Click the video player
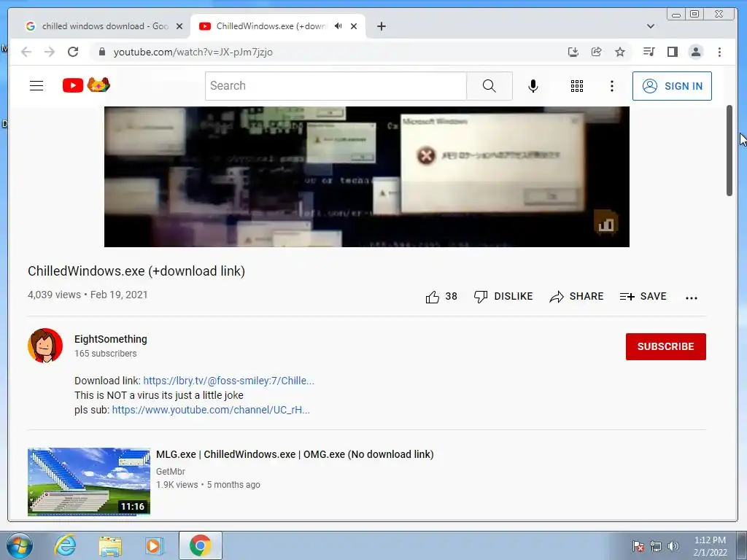747x560 pixels. coord(367,176)
